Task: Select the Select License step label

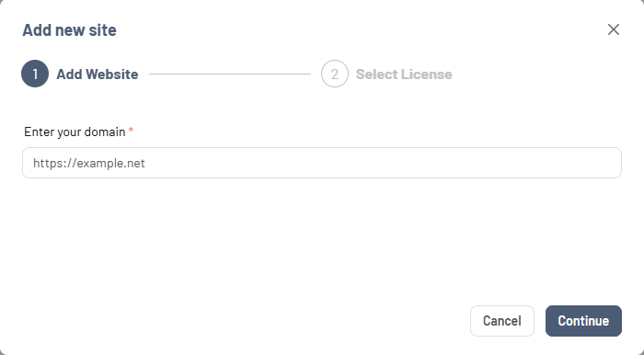Action: click(x=404, y=74)
